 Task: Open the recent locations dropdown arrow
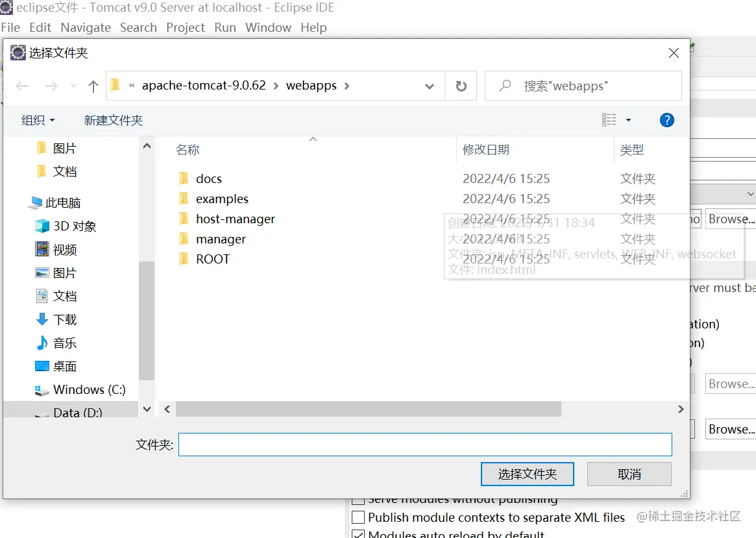(x=73, y=86)
